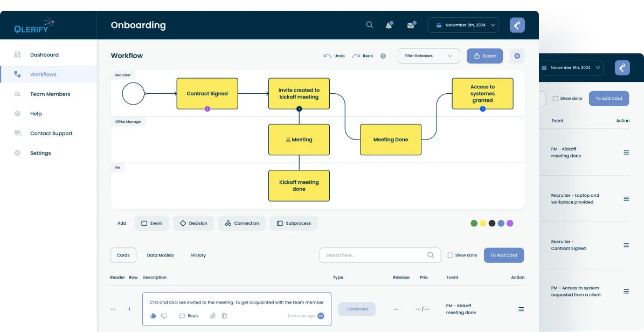Select the purple color swatch
Screen dimensions: 644x332
(x=510, y=223)
